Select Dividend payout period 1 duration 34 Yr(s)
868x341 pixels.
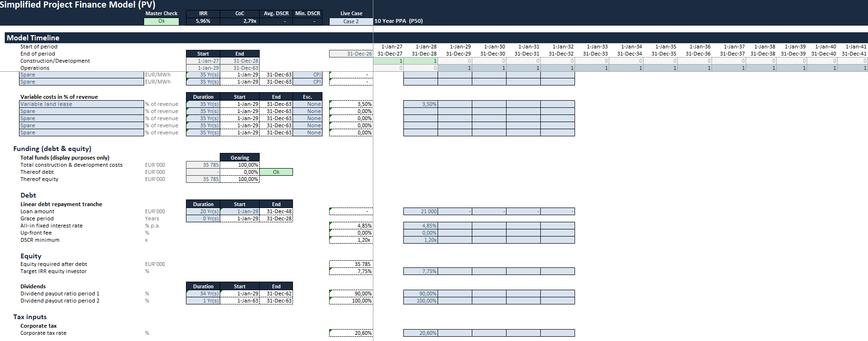[x=203, y=294]
